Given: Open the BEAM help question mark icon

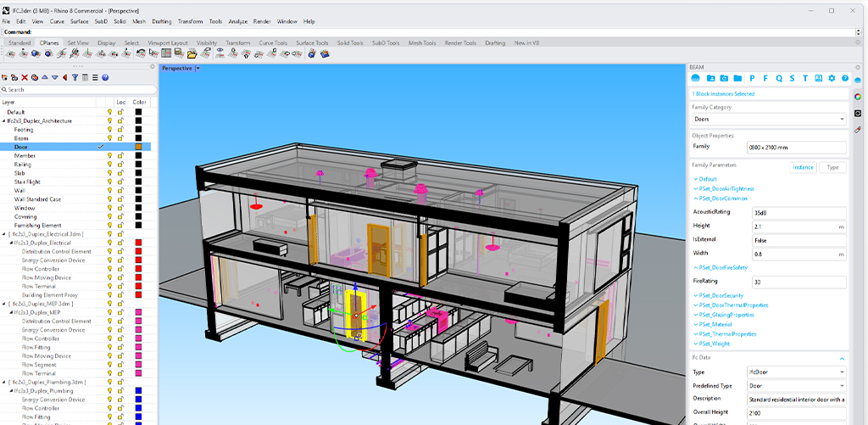Looking at the screenshot, I should [x=844, y=78].
